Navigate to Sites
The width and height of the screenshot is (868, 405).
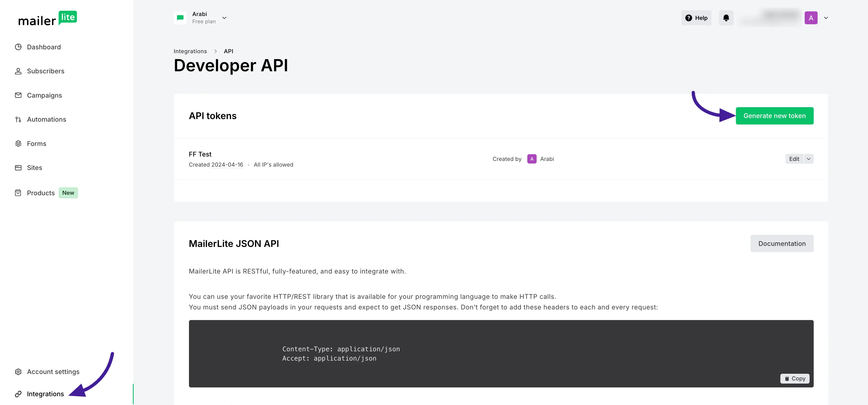tap(34, 168)
